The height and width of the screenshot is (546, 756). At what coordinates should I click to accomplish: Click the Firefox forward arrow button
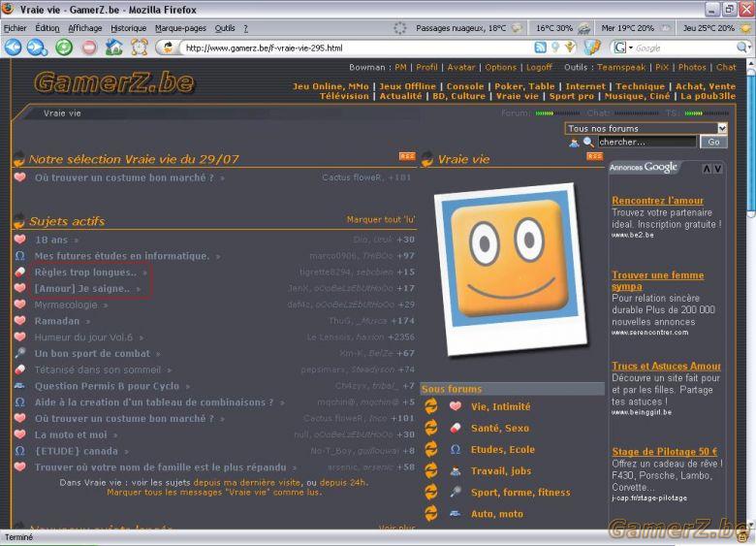(37, 48)
